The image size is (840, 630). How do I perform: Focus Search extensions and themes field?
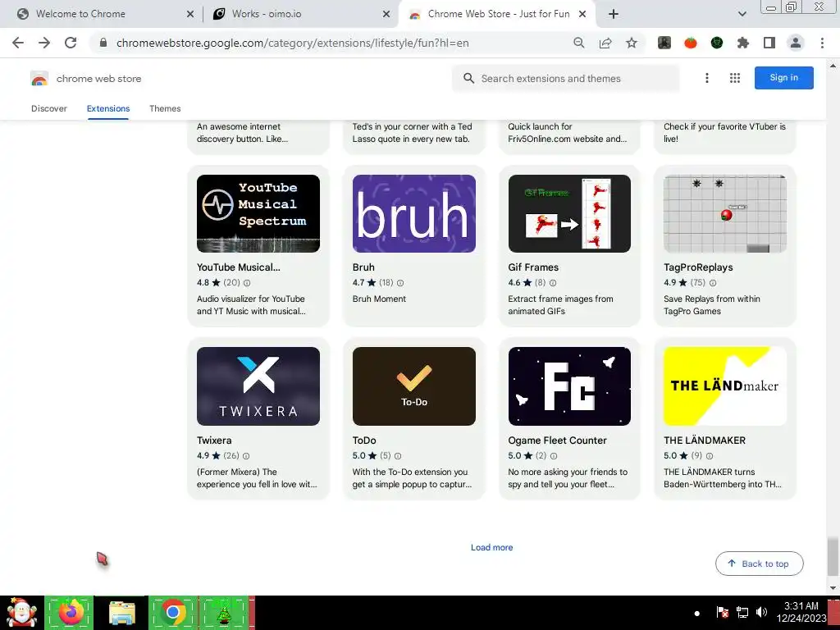[566, 78]
